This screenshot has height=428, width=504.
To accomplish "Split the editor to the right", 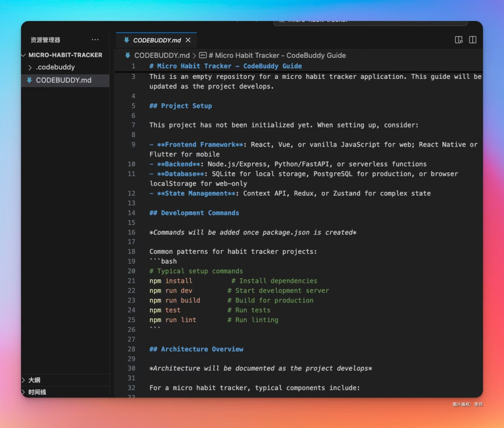I will 473,40.
